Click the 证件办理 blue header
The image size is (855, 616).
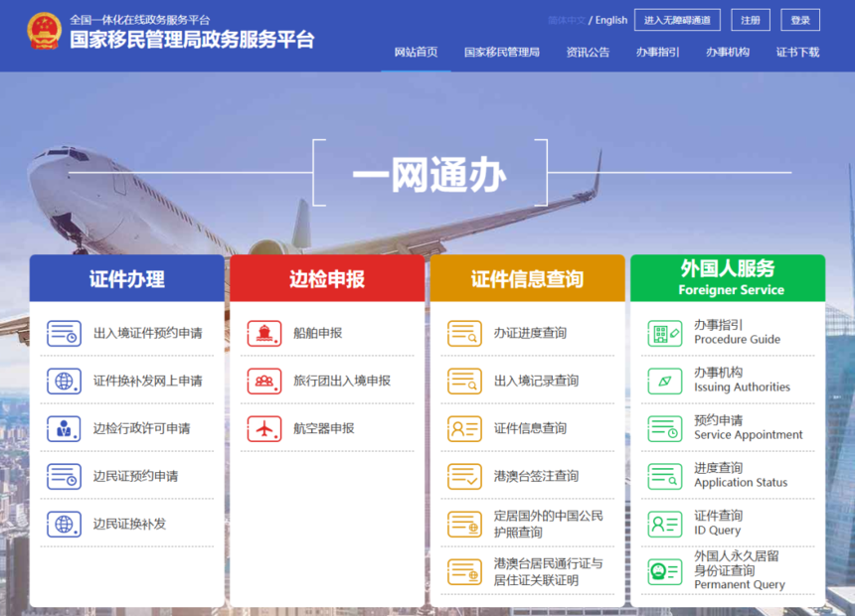tap(127, 278)
